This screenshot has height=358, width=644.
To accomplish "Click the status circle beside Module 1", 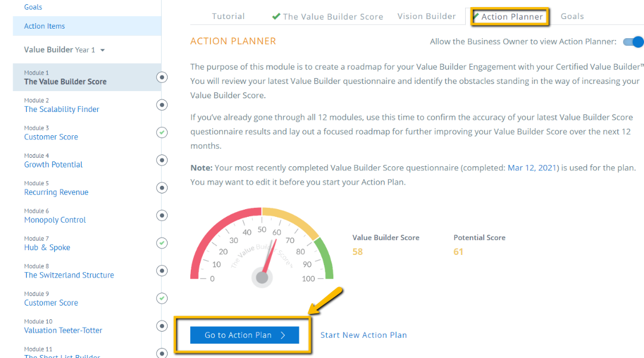I will 162,77.
